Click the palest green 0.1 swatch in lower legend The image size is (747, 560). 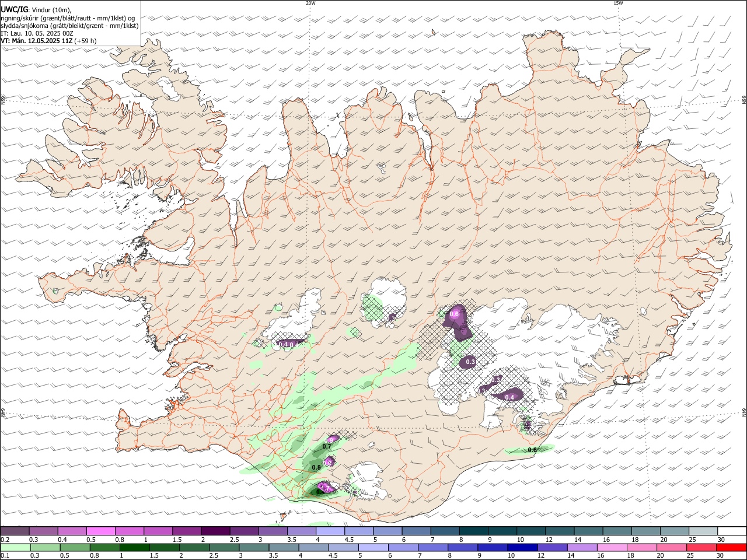point(15,547)
